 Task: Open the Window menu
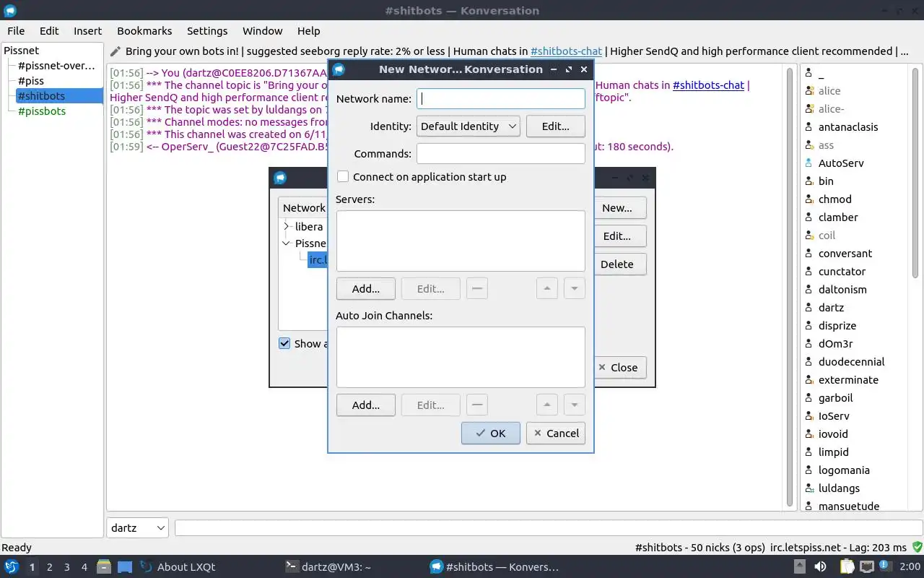(262, 31)
